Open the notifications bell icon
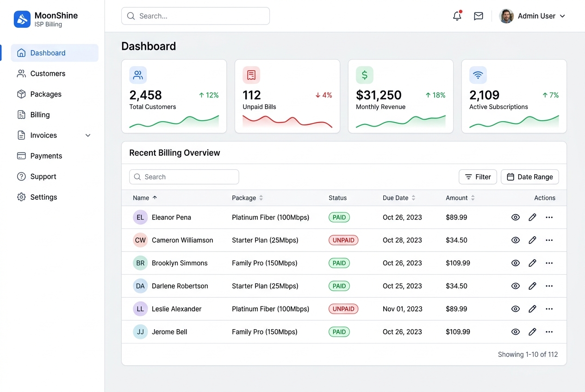Viewport: 585px width, 392px height. (457, 16)
